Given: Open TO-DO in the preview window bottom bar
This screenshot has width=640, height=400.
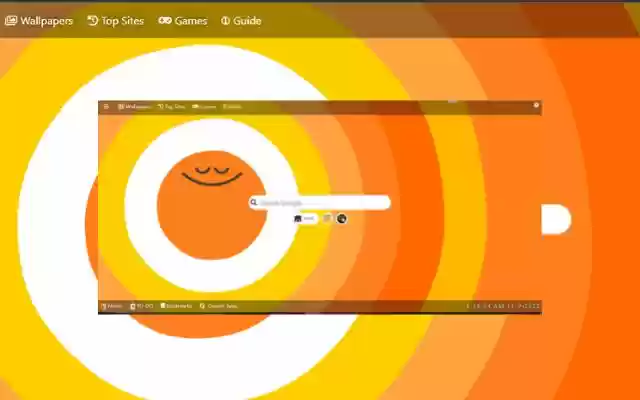Looking at the screenshot, I should click(141, 306).
